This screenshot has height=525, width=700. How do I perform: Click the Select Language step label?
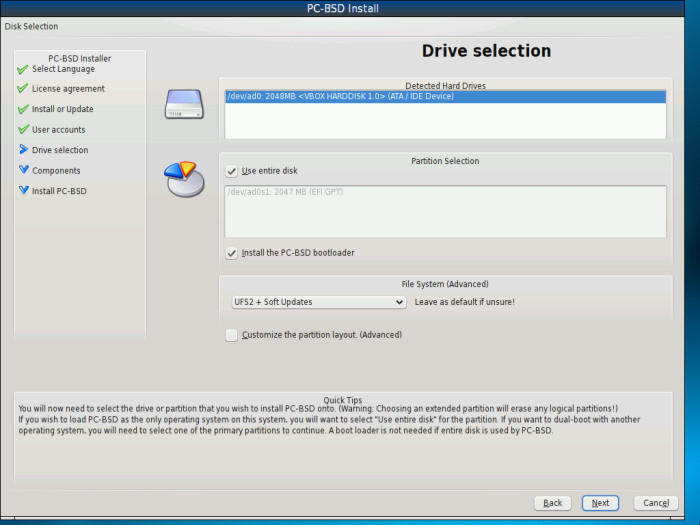pos(63,69)
